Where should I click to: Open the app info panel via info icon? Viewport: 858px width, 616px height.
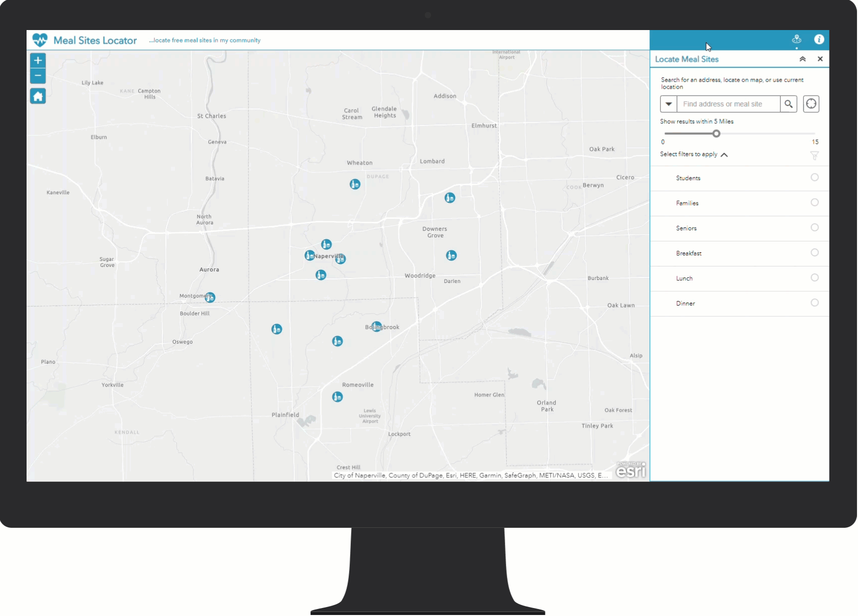coord(820,40)
